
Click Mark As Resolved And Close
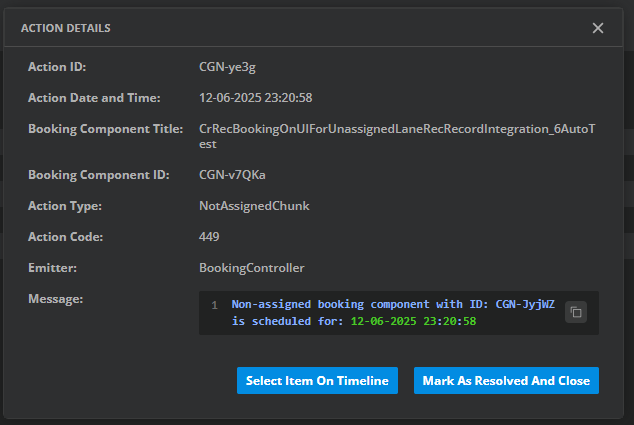[506, 381]
